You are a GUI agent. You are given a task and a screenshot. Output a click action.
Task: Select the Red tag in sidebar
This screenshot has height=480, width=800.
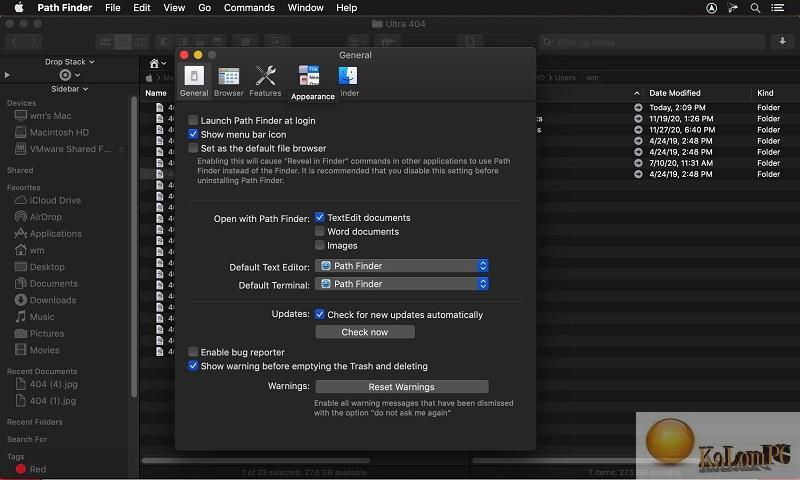(x=31, y=469)
